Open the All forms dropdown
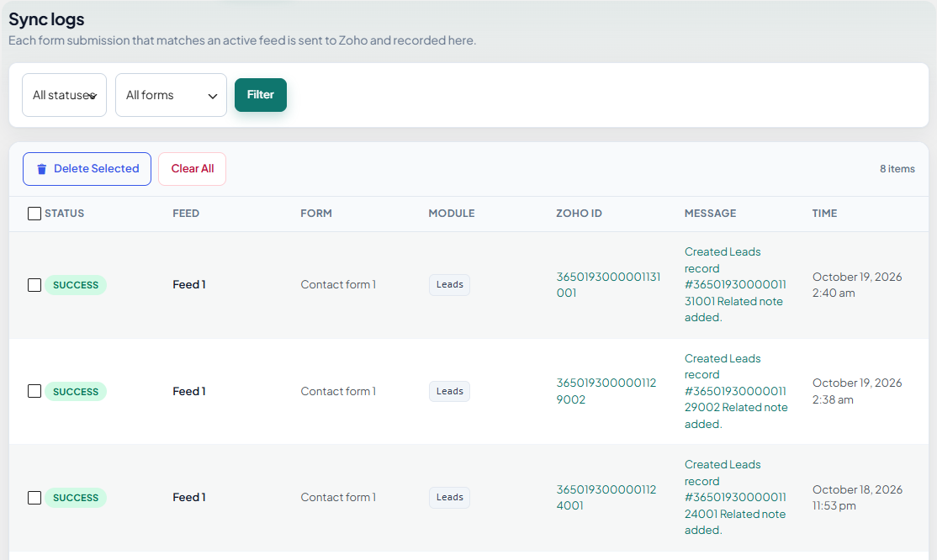Viewport: 937px width, 560px height. [x=171, y=95]
